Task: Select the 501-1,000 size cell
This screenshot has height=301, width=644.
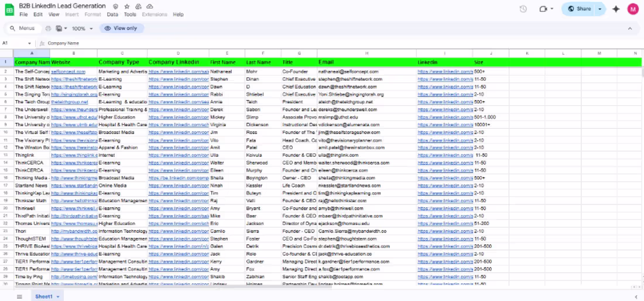Action: coord(491,117)
